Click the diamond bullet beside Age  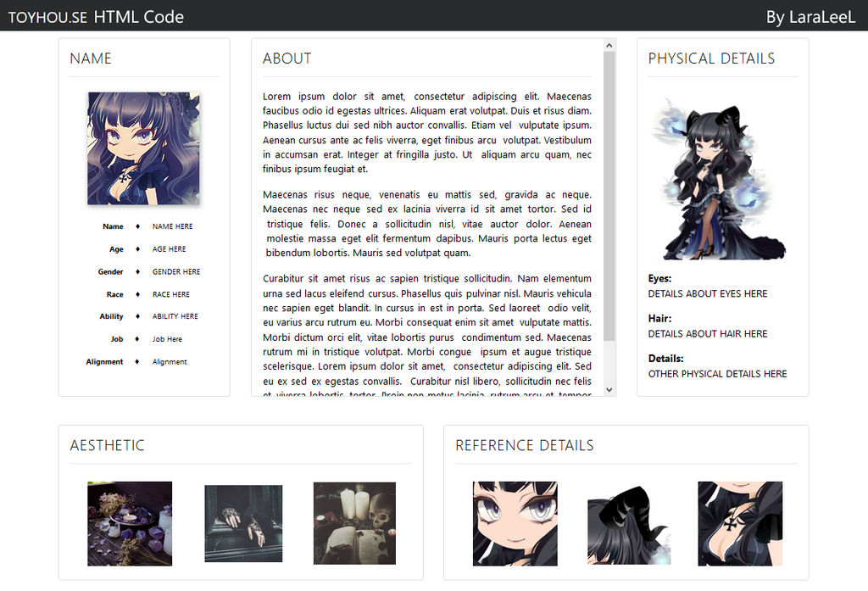pyautogui.click(x=137, y=249)
